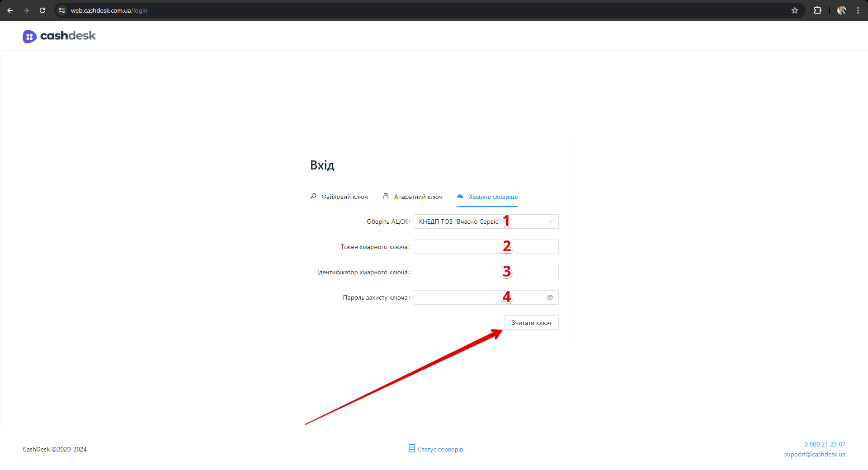The width and height of the screenshot is (868, 470).
Task: Click the support@cashdesk.ua email link
Action: pos(814,454)
